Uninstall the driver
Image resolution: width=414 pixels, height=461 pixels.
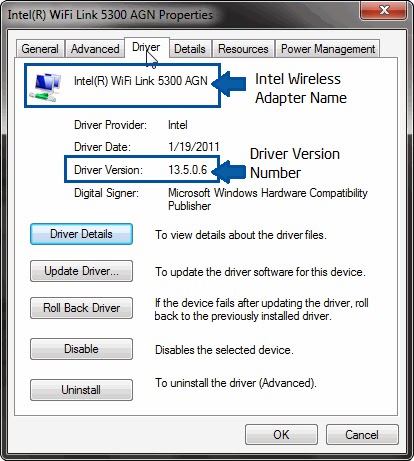click(81, 390)
